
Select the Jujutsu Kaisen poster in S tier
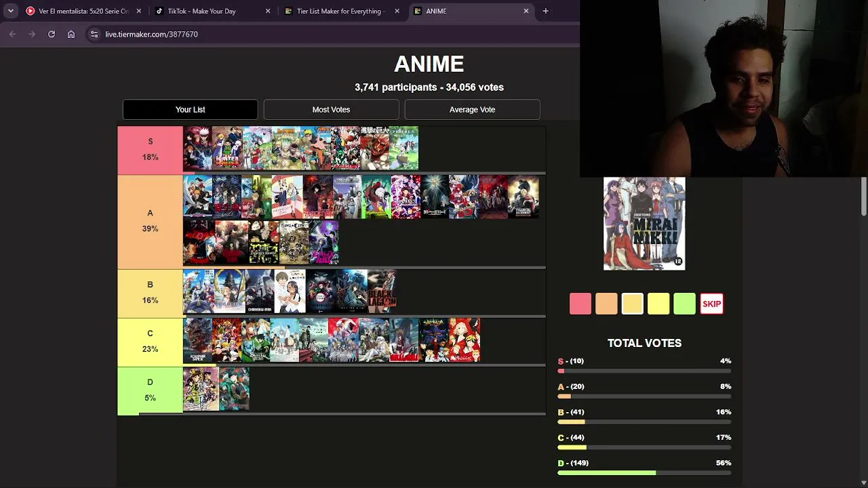click(x=198, y=148)
